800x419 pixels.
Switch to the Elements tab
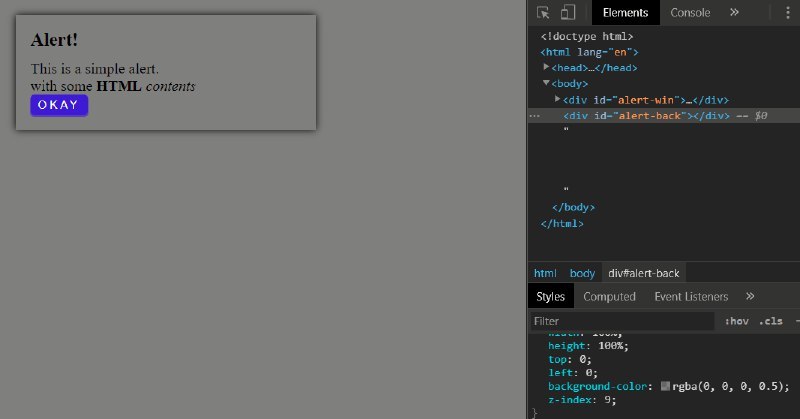[x=626, y=12]
